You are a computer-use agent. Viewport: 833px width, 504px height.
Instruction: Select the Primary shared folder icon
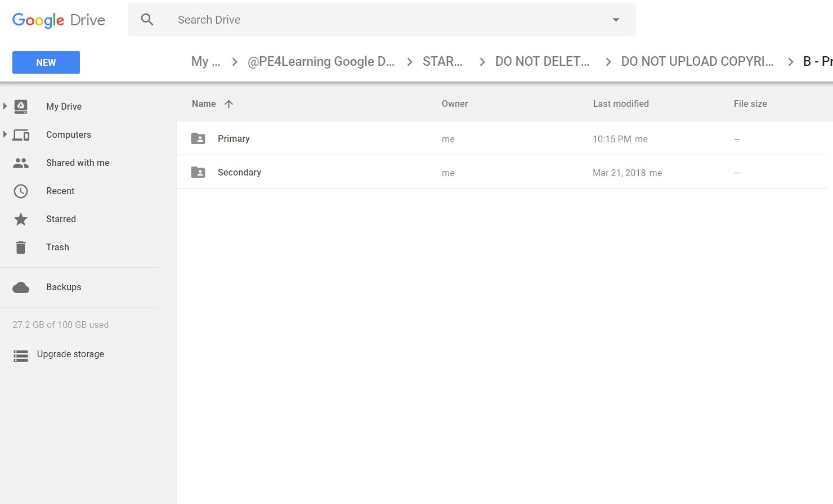198,138
